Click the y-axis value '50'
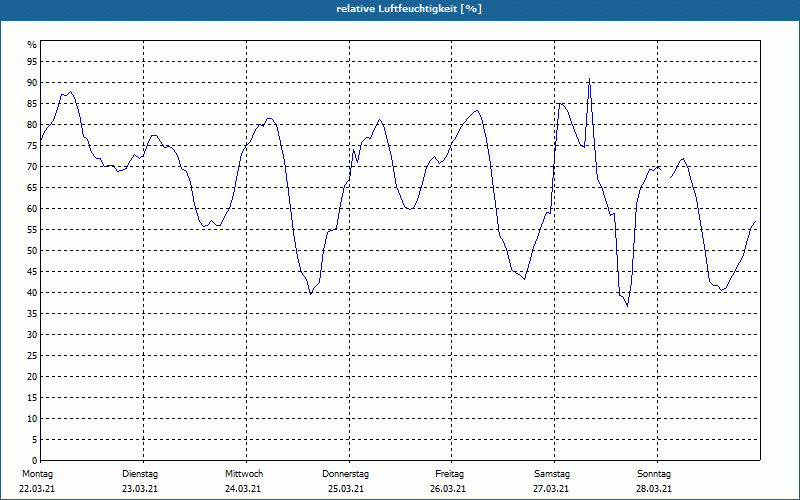800x500 pixels. (32, 251)
